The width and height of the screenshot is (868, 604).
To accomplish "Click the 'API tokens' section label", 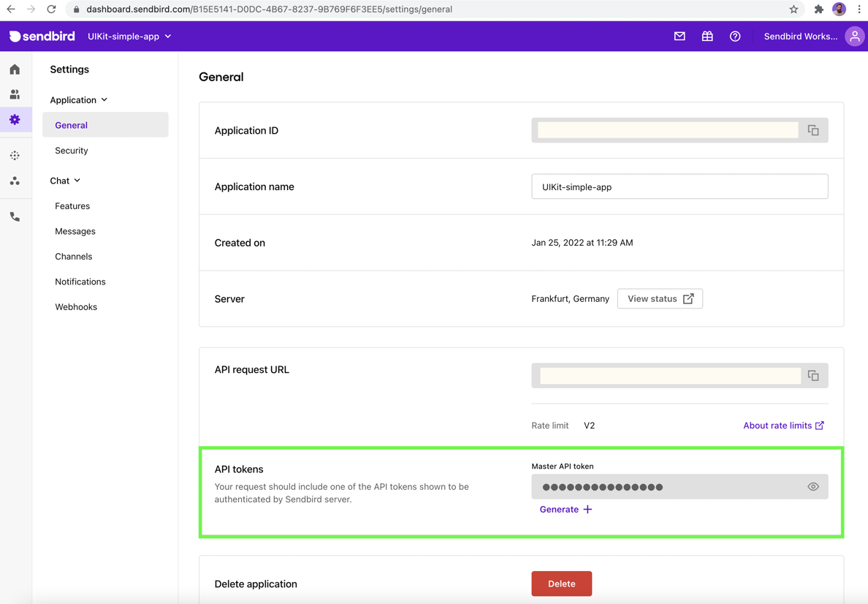I will tap(239, 469).
